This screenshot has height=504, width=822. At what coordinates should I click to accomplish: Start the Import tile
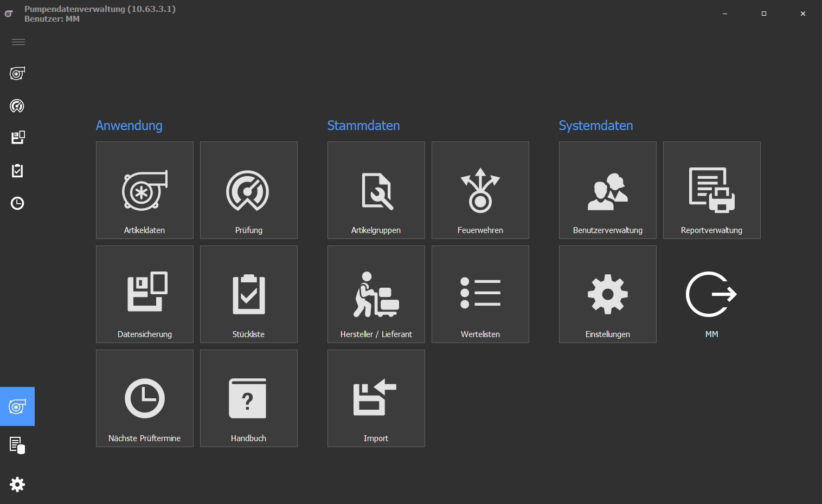tap(376, 398)
